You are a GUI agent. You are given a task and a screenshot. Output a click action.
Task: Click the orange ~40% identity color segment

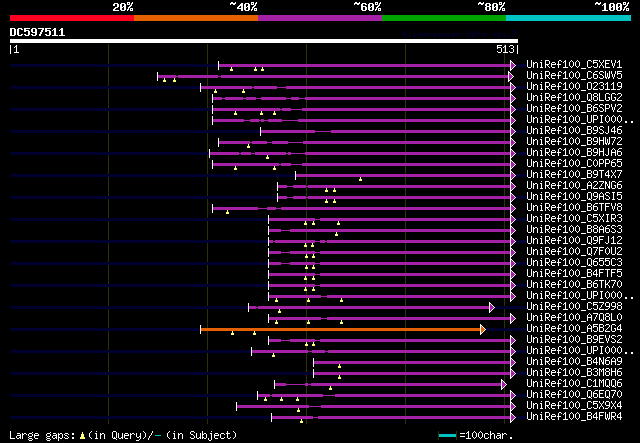[196, 18]
